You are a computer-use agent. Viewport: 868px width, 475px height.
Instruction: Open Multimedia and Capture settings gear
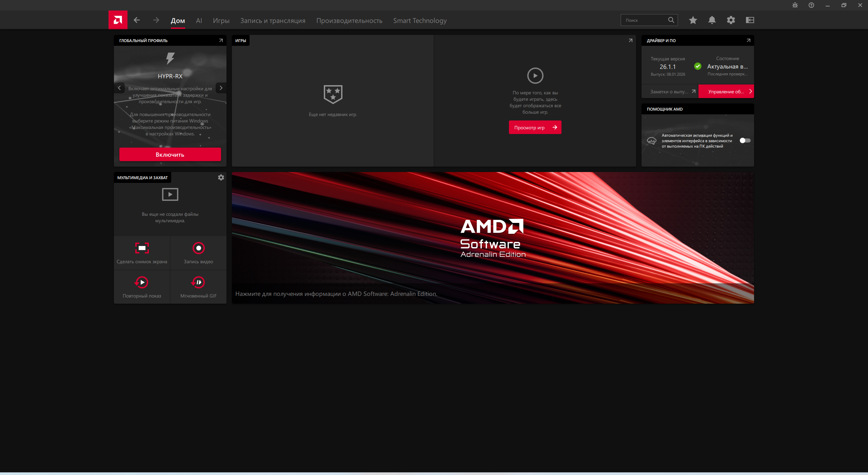pos(221,177)
